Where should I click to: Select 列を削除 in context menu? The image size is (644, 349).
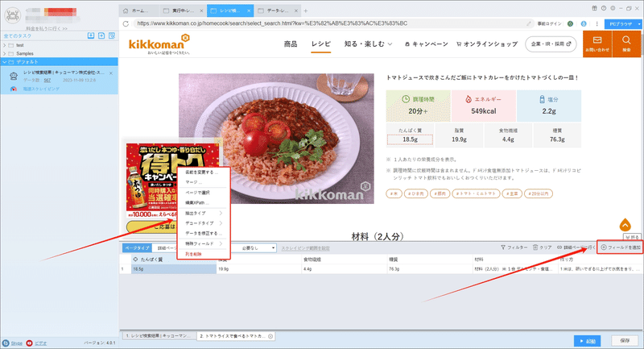[193, 254]
